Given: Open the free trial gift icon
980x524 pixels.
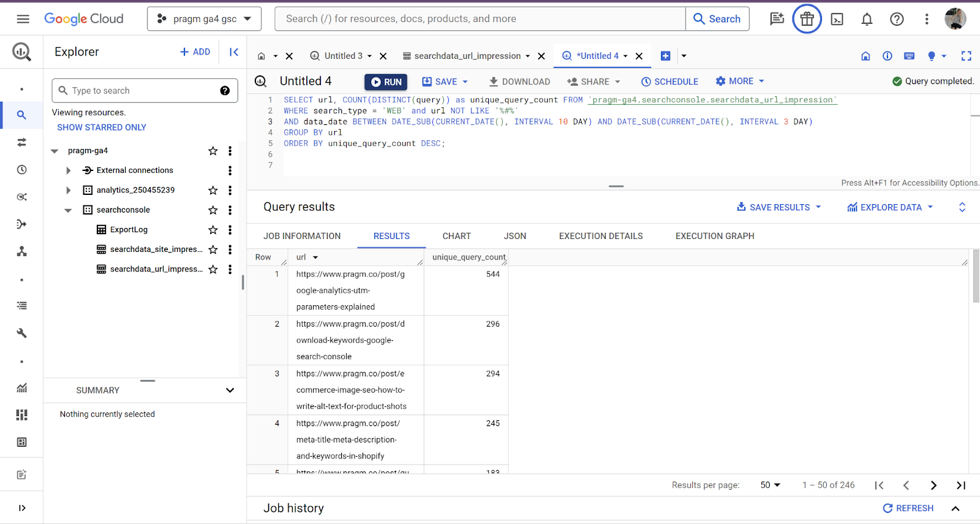Looking at the screenshot, I should pyautogui.click(x=807, y=19).
